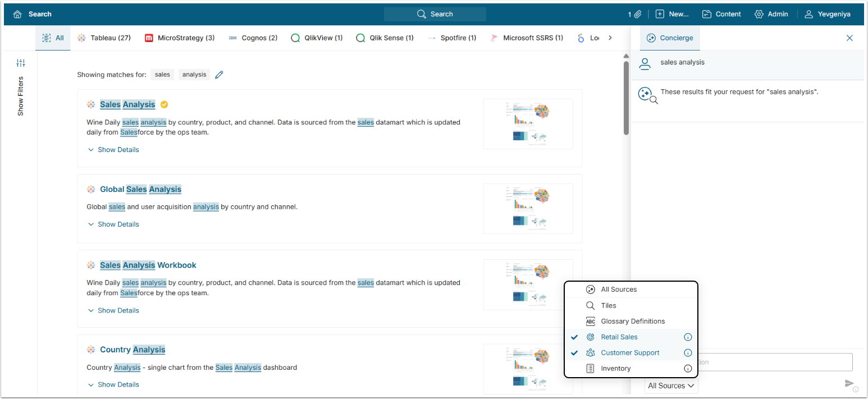The width and height of the screenshot is (868, 399).
Task: Click the Concierge question input field
Action: click(775, 362)
